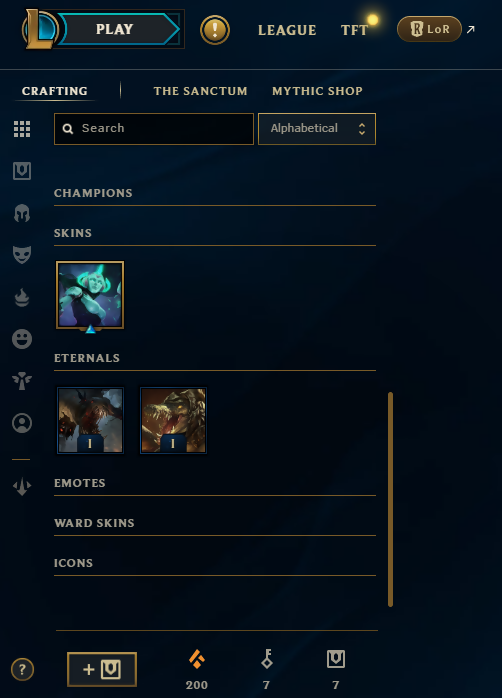Filter loot by champions helmet icon
The width and height of the screenshot is (502, 698).
(22, 213)
